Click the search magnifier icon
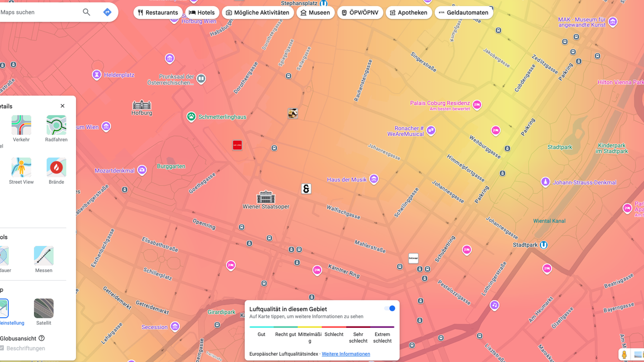The height and width of the screenshot is (362, 644). [86, 12]
